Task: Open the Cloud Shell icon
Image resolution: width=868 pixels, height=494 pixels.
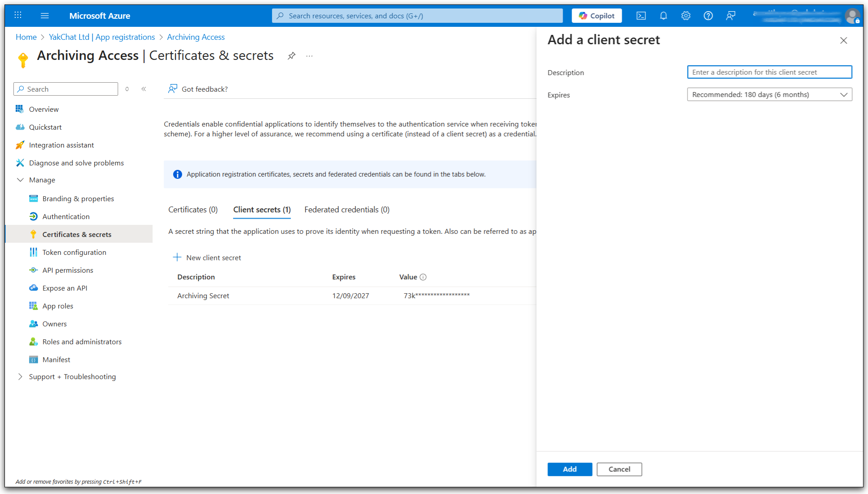Action: click(641, 16)
